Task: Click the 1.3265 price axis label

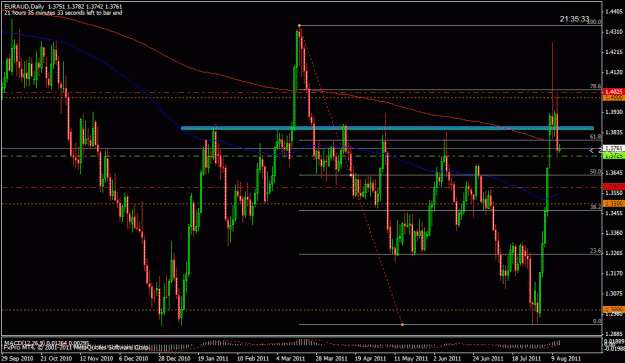Action: point(614,253)
